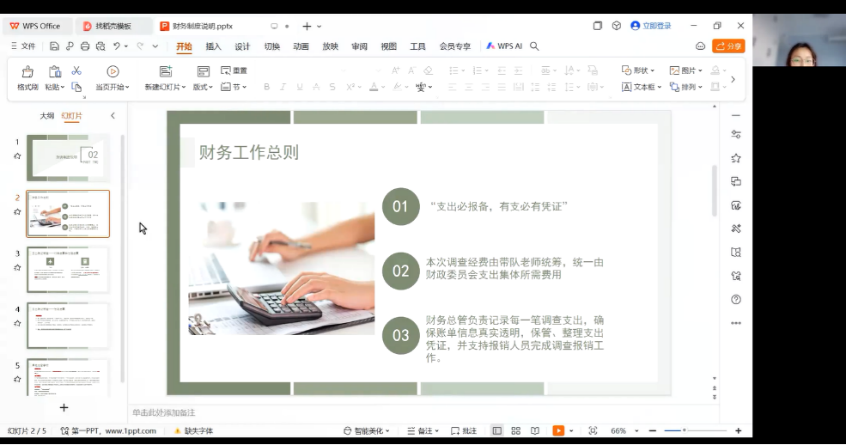
Task: Click the New Slide (新建幻灯片) icon
Action: pyautogui.click(x=166, y=72)
